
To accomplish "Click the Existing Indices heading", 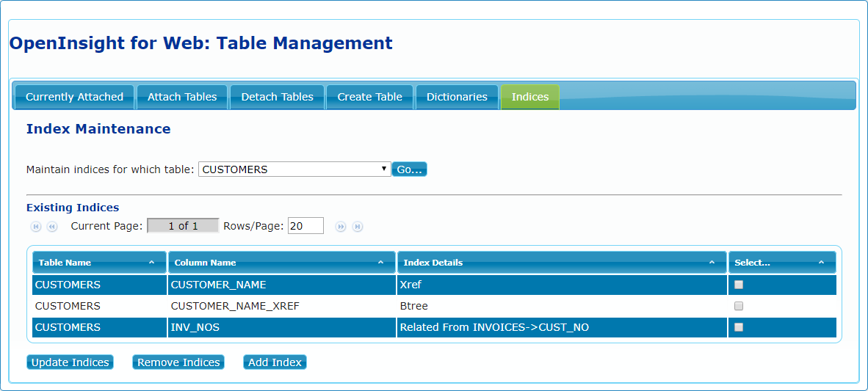I will pyautogui.click(x=73, y=208).
